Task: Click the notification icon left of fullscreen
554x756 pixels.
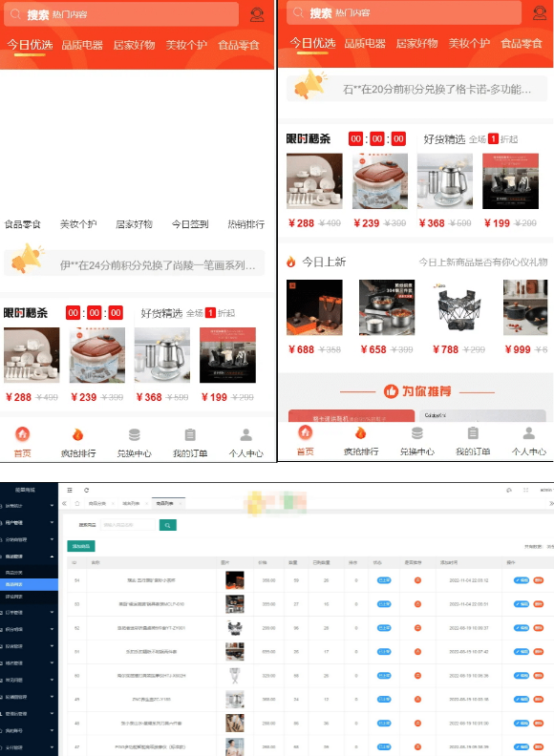Action: coord(509,490)
